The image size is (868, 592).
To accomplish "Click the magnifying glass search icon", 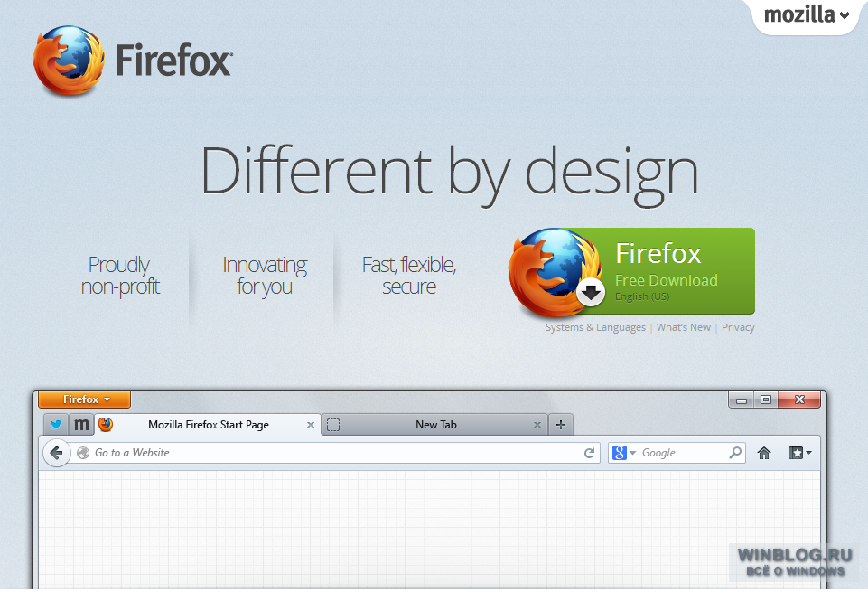I will 735,453.
